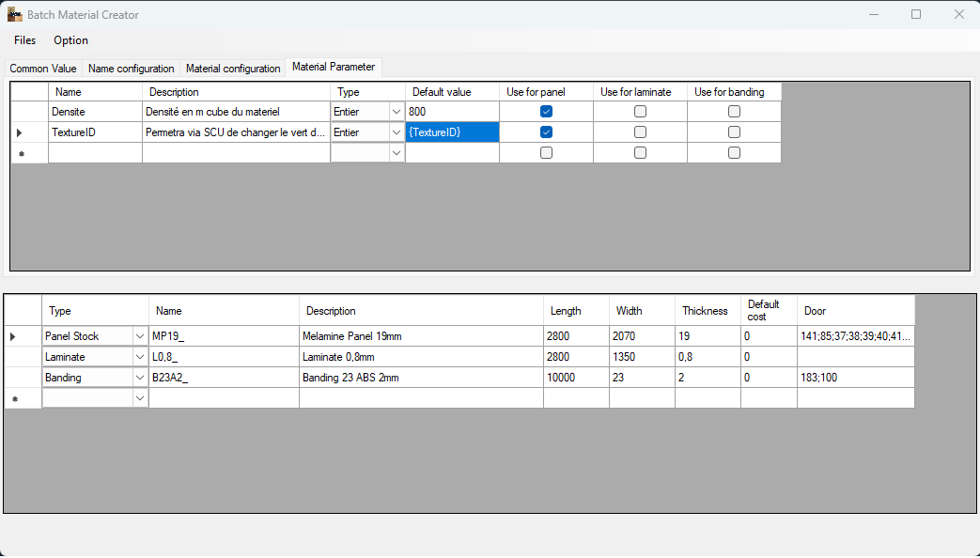The image size is (980, 558).
Task: Click the Default value column header
Action: [x=452, y=92]
